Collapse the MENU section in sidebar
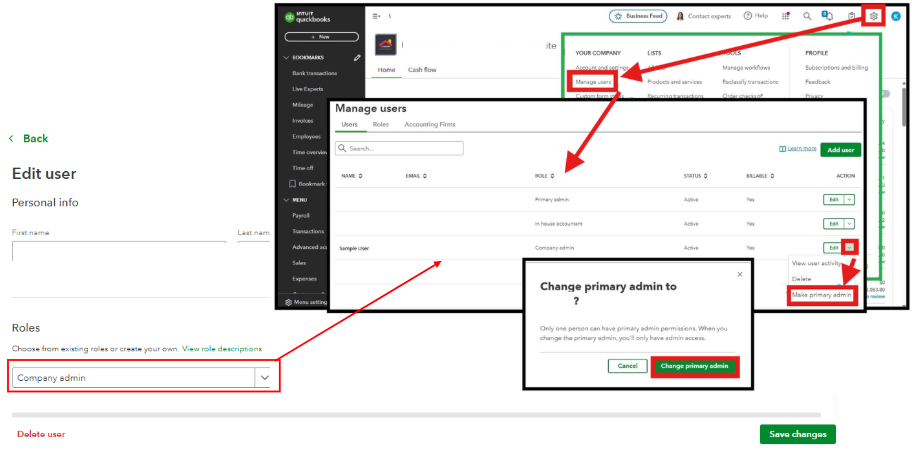The height and width of the screenshot is (453, 912). (286, 199)
